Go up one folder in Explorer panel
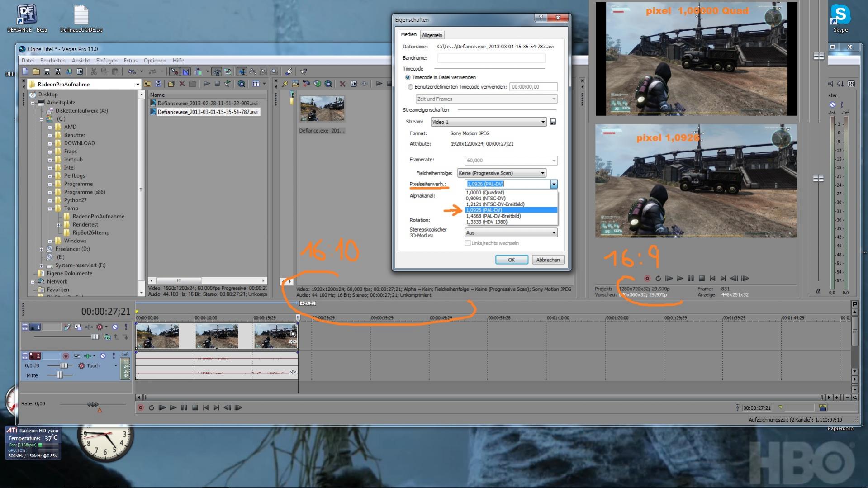The image size is (868, 488). click(147, 84)
